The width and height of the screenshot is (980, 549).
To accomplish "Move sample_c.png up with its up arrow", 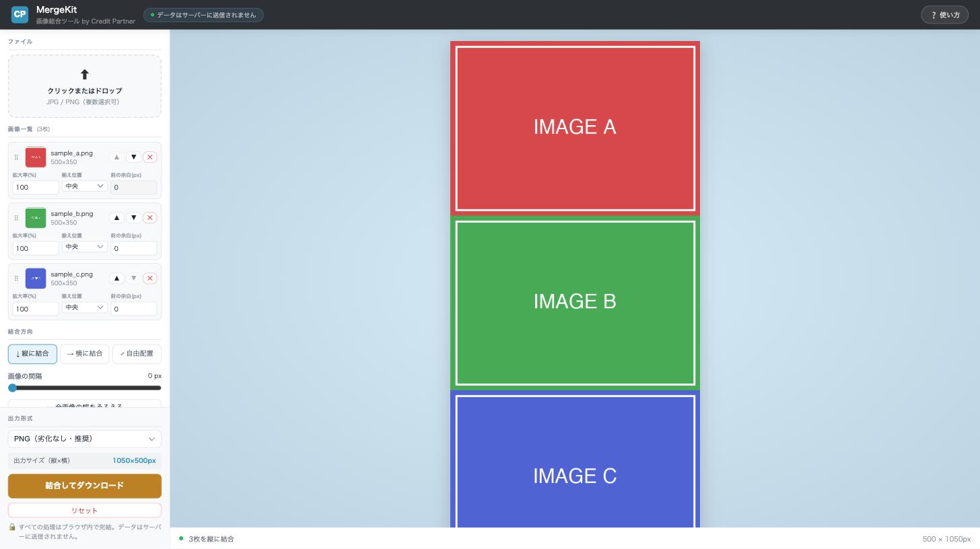I will (116, 279).
